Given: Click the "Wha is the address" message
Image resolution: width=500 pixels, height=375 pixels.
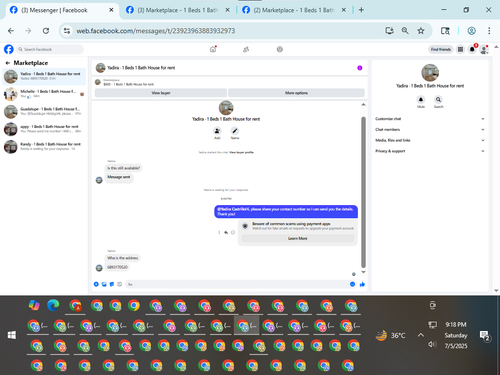Looking at the screenshot, I should 123,258.
